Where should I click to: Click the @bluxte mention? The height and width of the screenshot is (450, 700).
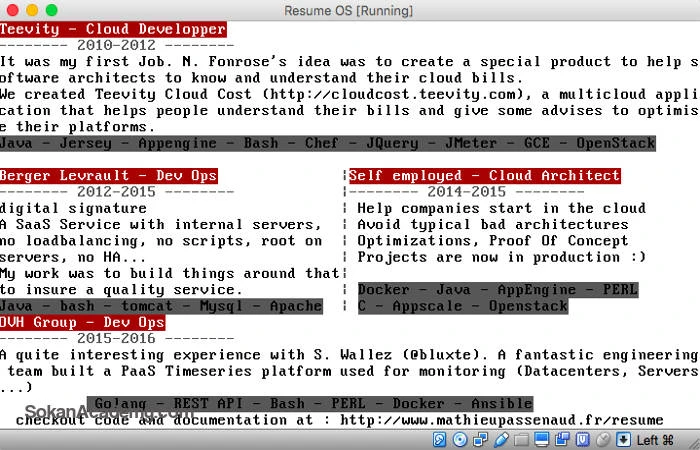441,355
